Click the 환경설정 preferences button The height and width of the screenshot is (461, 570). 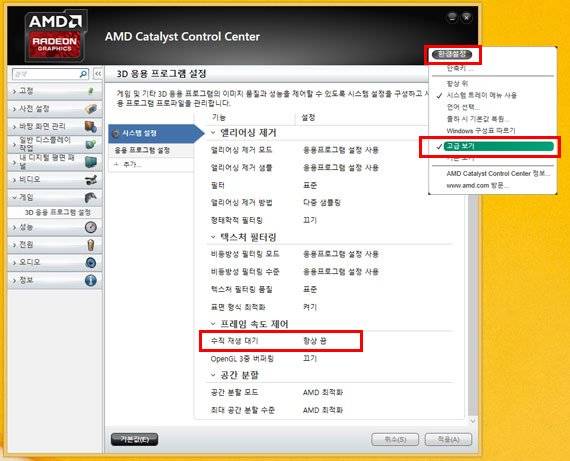[x=452, y=55]
